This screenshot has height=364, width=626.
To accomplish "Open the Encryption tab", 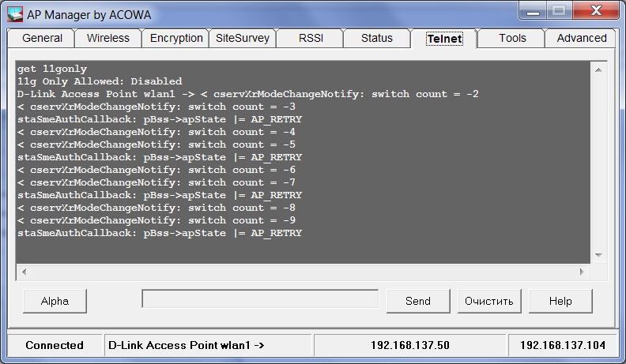I will 176,38.
